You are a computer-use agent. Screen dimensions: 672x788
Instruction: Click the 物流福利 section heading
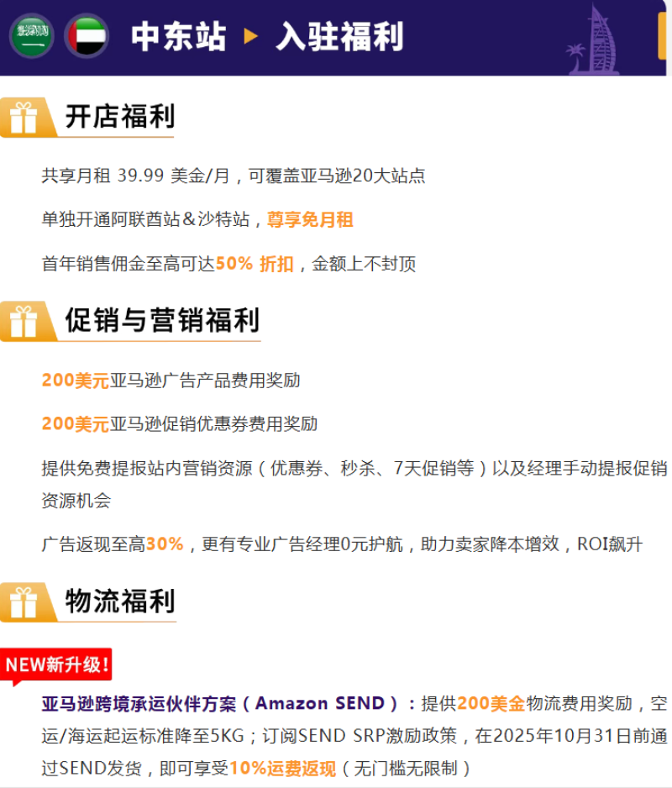coord(119,602)
